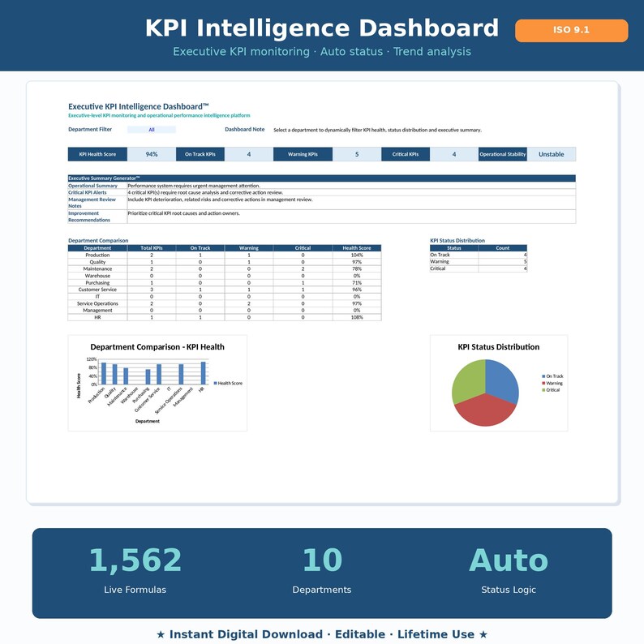
Task: Click the '1,562' Live Formulas figure
Action: click(x=135, y=560)
